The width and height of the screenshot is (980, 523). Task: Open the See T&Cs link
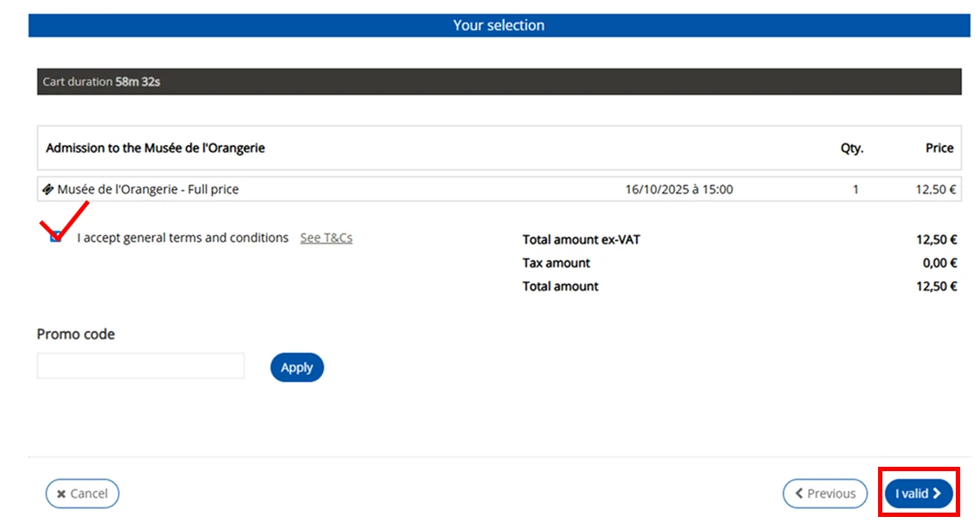tap(326, 238)
